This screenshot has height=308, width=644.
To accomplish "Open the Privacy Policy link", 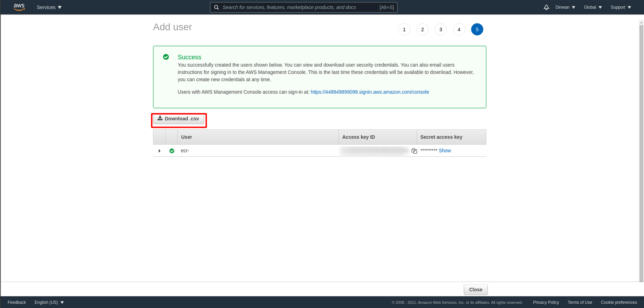I will tap(546, 303).
